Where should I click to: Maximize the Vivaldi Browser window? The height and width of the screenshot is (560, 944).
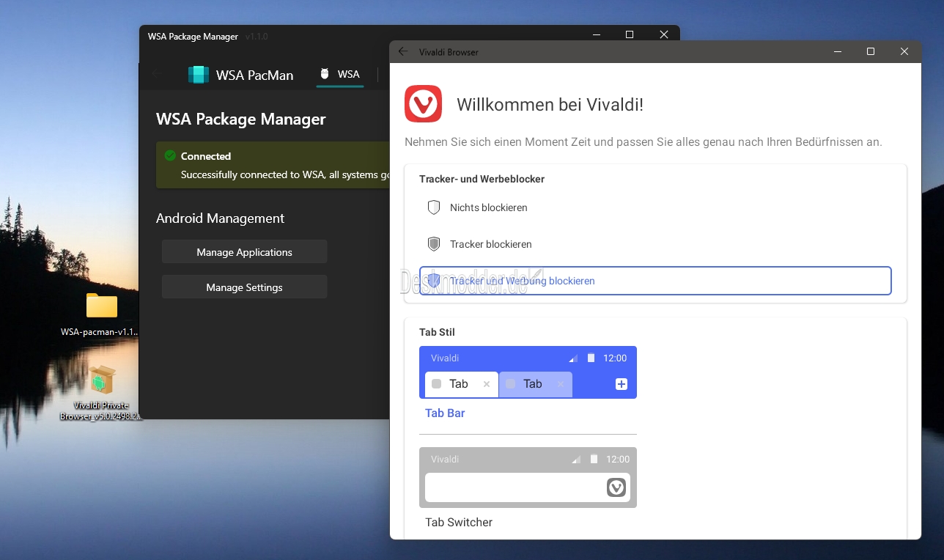pos(871,51)
